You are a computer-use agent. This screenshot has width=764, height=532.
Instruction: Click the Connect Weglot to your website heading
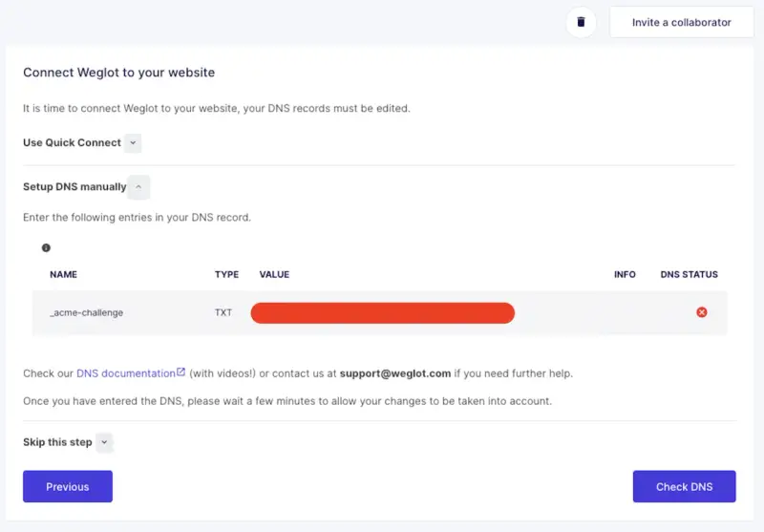(x=118, y=73)
